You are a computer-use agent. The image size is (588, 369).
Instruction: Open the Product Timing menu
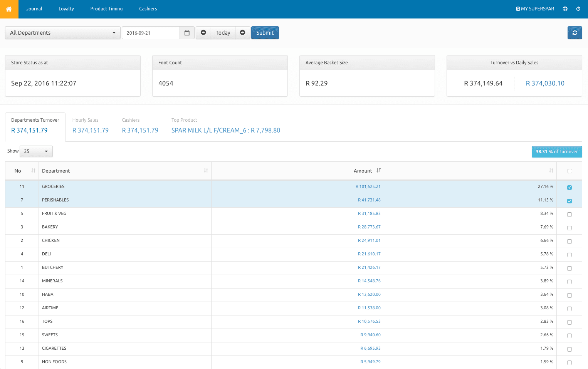(106, 9)
